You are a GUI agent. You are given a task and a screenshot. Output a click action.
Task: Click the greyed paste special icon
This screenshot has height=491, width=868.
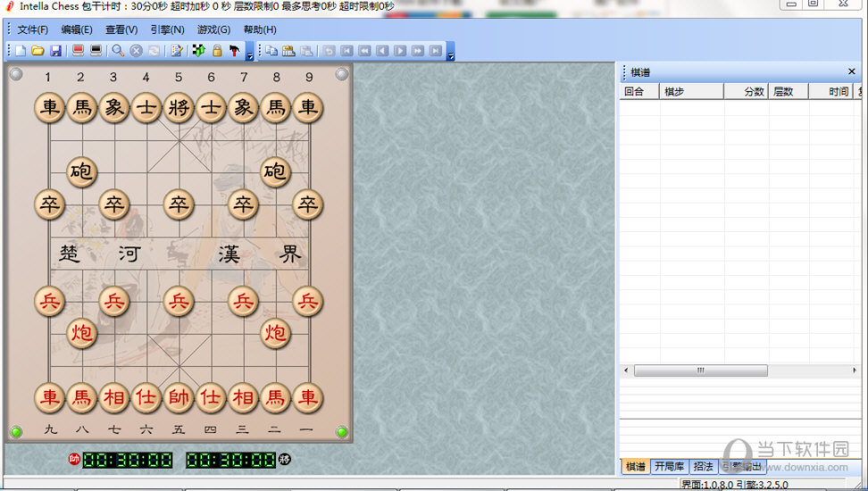(x=306, y=51)
